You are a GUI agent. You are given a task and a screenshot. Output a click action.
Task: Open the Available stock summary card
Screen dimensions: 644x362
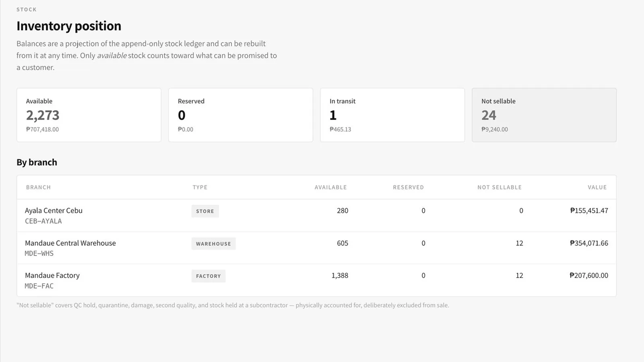pos(89,115)
